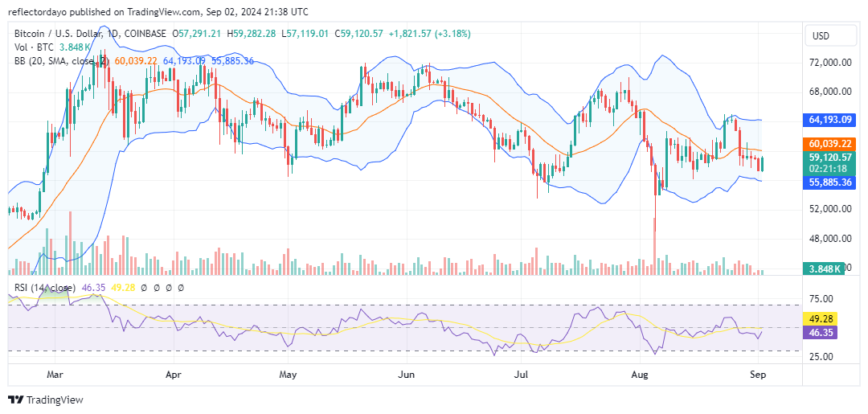The image size is (868, 414).
Task: Select the high value H59,282.28
Action: pos(252,34)
